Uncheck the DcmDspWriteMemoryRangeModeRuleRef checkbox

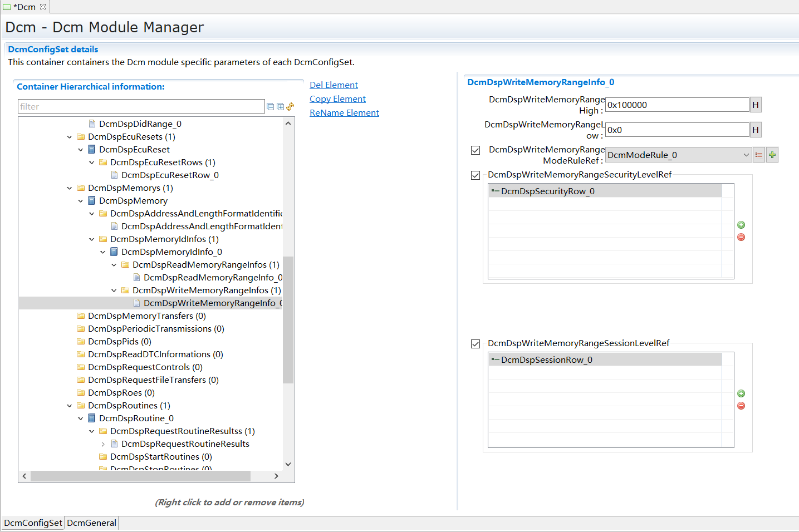(476, 150)
